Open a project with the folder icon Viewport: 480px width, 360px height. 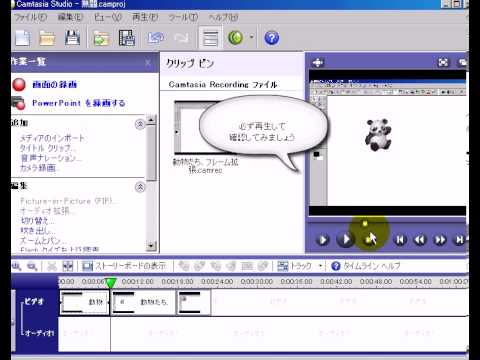47,38
